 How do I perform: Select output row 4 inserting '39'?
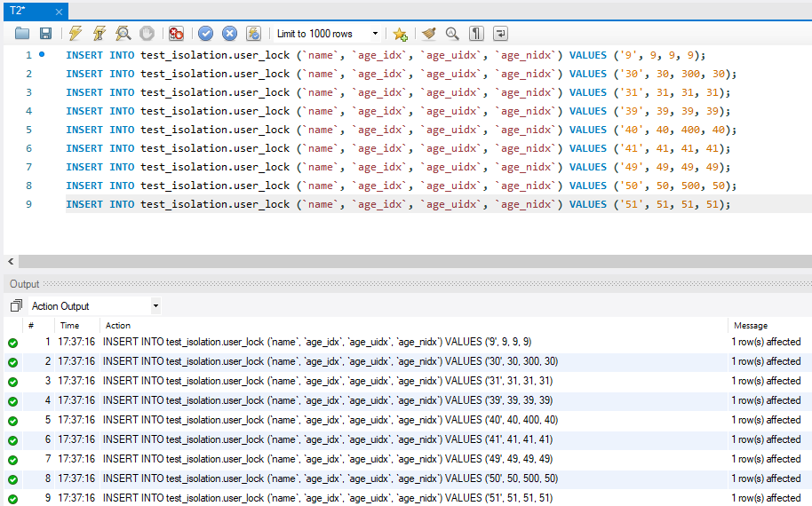click(406, 400)
